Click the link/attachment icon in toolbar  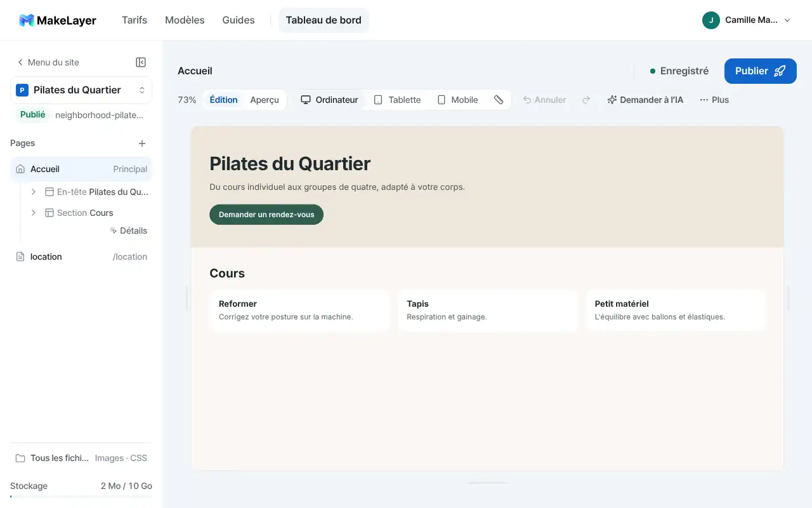499,100
